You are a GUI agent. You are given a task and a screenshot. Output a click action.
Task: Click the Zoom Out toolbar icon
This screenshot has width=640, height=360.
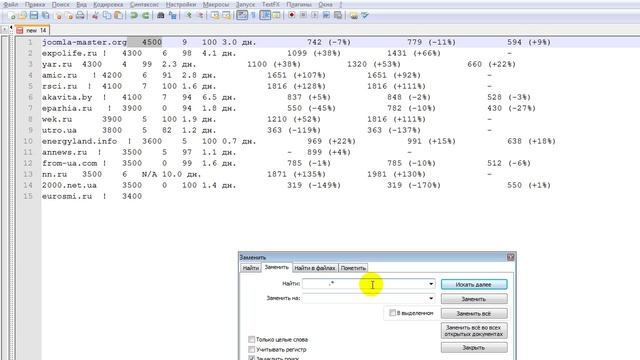[200, 16]
